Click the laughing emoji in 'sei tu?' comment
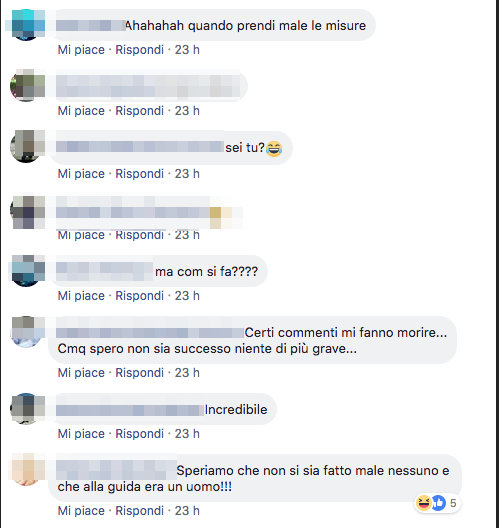 click(274, 148)
